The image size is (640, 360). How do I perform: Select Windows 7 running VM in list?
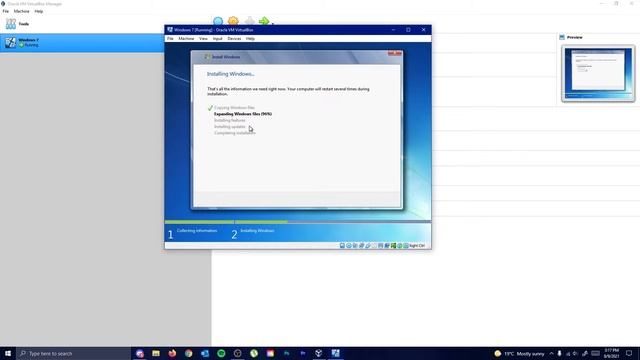(82, 42)
